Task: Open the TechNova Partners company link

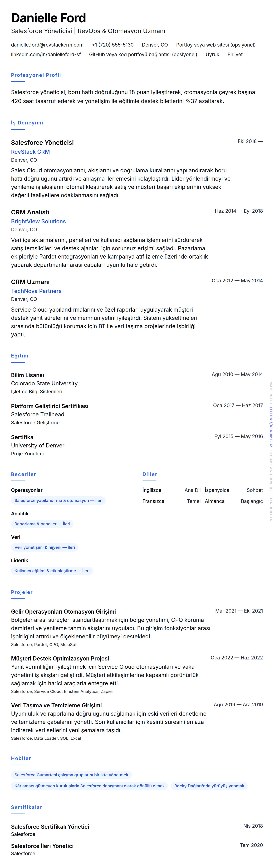Action: [36, 291]
